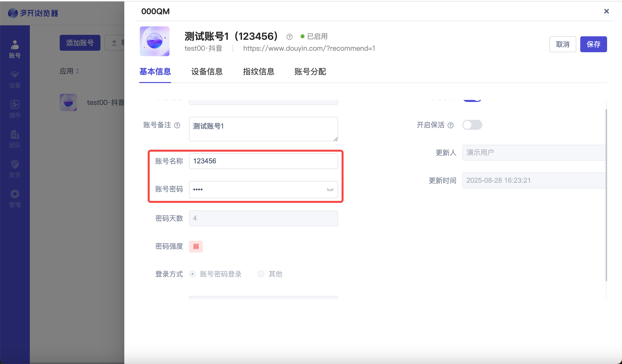Sort by 应用 column arrows
Viewport: 622px width, 364px height.
click(x=78, y=71)
